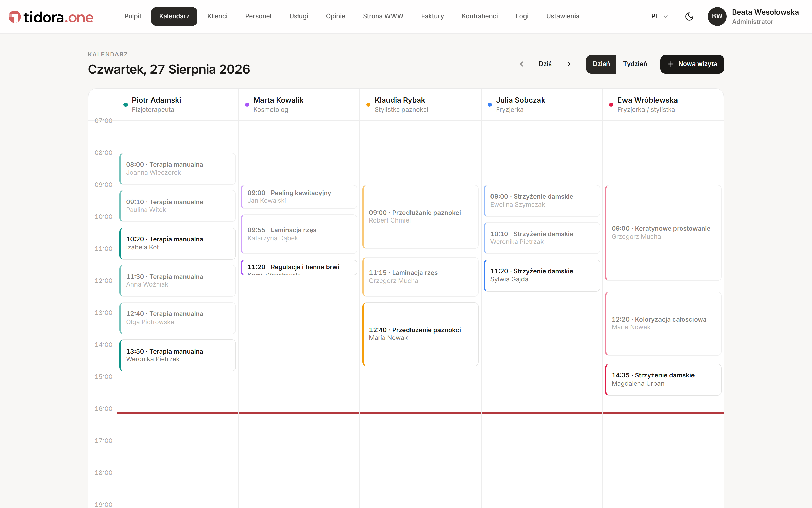
Task: Open 09:00 Przedłużanie paznokci Robert Chmiel
Action: [x=420, y=217]
